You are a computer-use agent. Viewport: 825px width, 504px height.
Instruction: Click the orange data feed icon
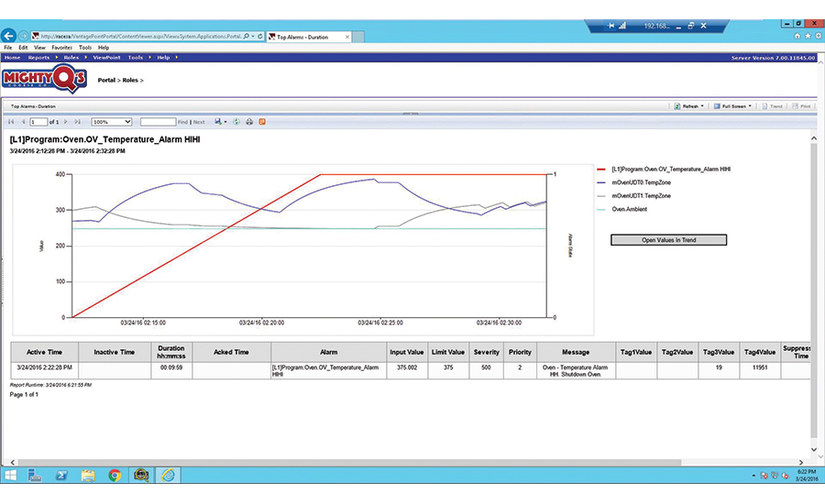click(x=261, y=121)
